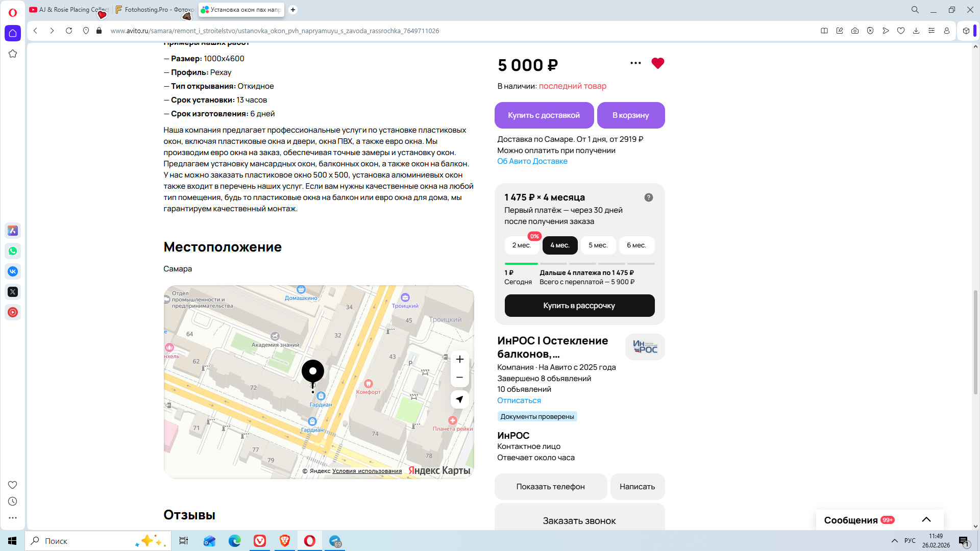Open the three-dots listing options menu
980x551 pixels.
point(635,63)
